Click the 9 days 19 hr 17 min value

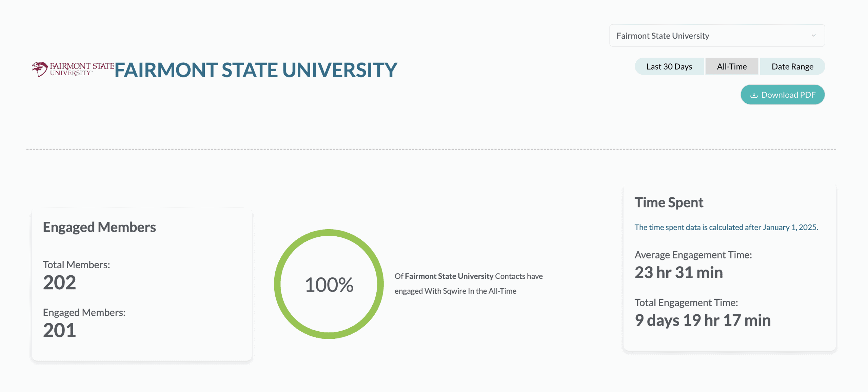click(703, 320)
